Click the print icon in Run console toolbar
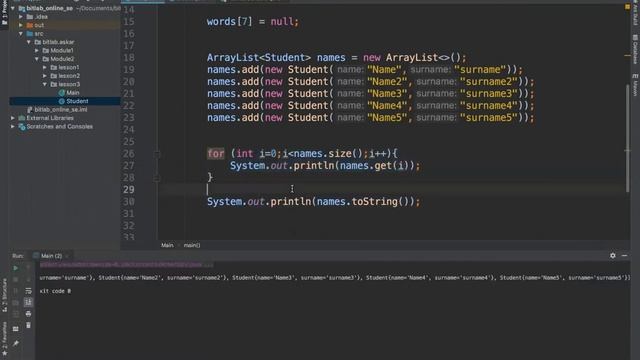640x360 pixels. [x=28, y=314]
